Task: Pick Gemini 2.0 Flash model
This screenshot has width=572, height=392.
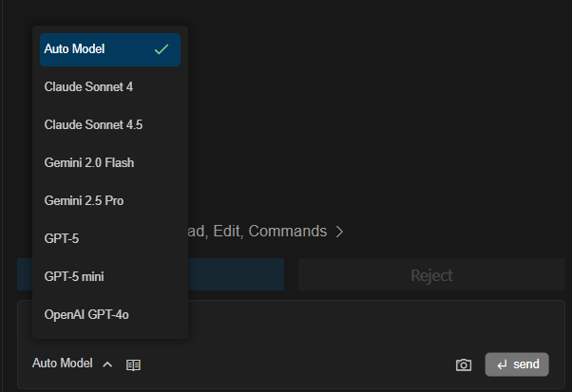Action: point(110,163)
